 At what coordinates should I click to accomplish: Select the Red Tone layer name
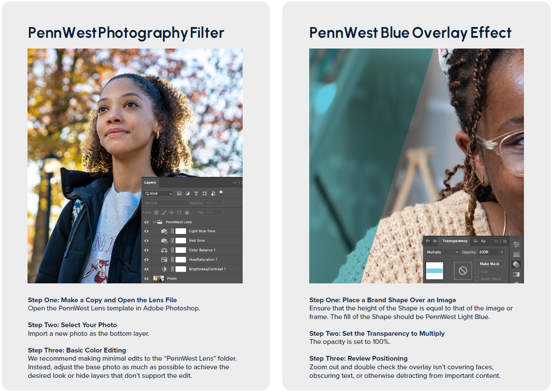197,241
